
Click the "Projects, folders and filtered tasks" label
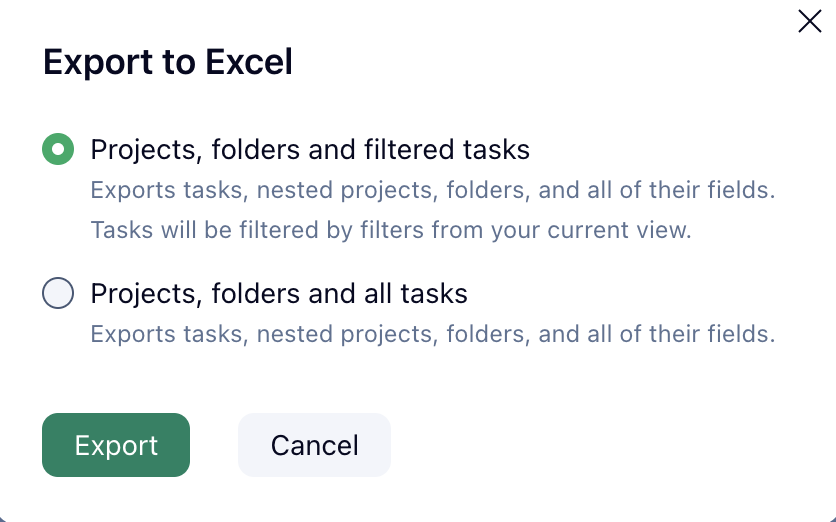point(310,150)
